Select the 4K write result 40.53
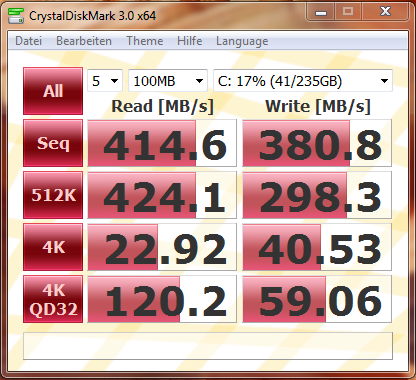The image size is (416, 380). (317, 247)
